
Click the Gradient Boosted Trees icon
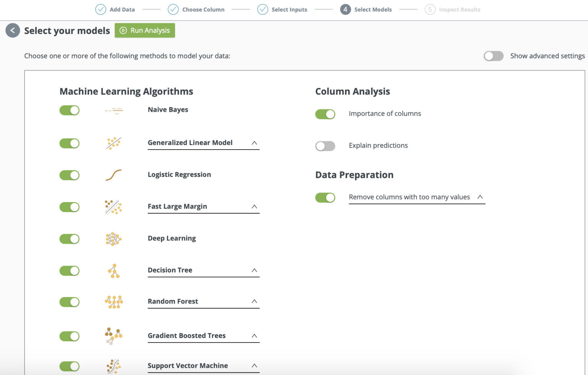pos(114,336)
